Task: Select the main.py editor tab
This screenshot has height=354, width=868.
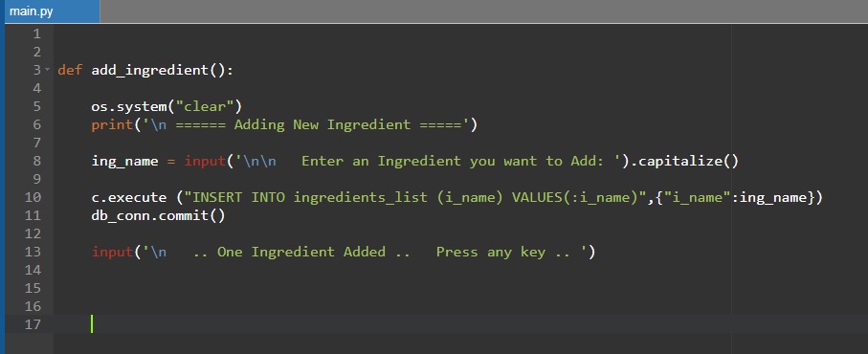Action: point(50,11)
